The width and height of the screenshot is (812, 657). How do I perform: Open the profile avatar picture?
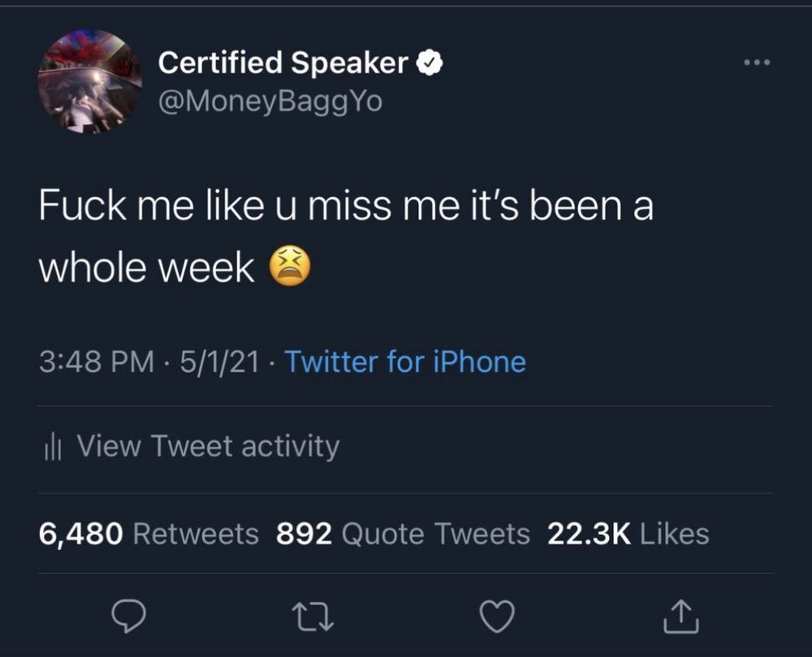click(89, 81)
